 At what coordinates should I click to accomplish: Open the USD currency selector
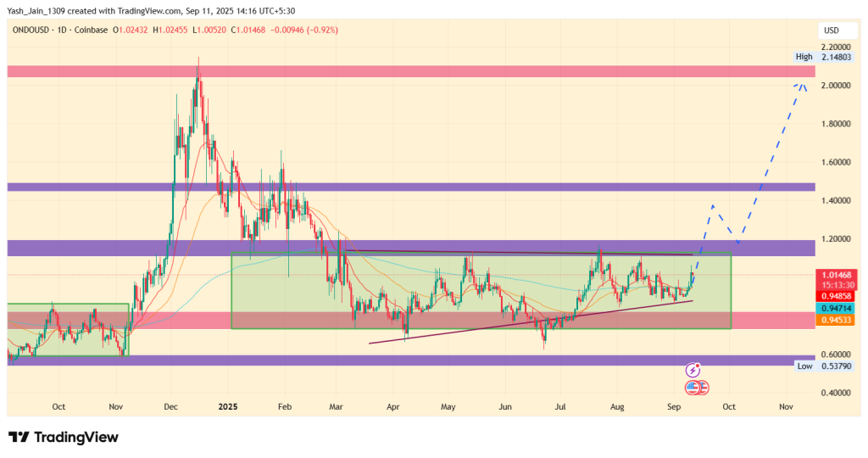click(x=831, y=31)
